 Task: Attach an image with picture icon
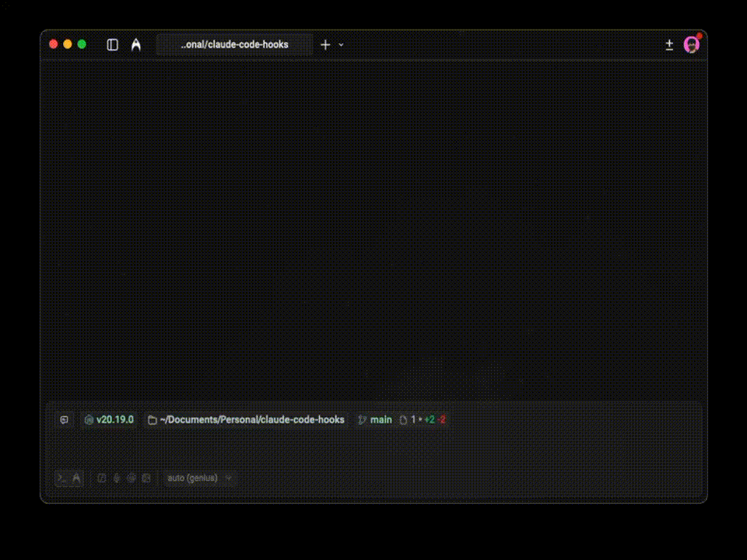click(146, 478)
